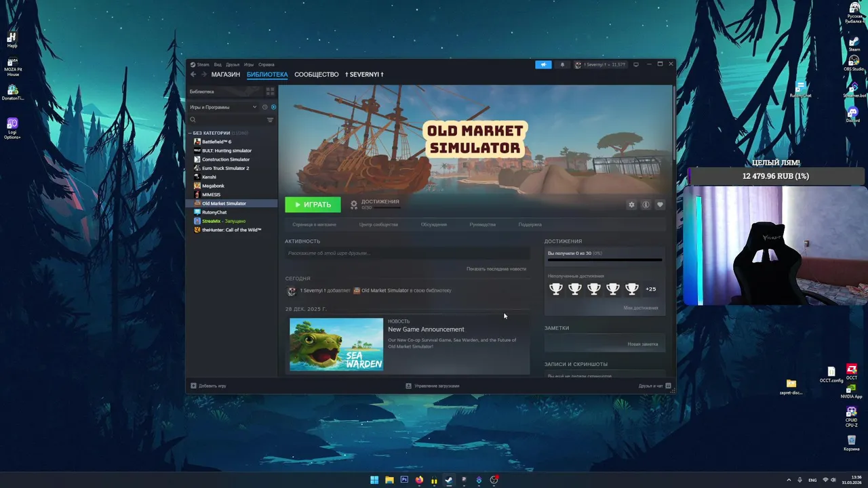The height and width of the screenshot is (488, 868).
Task: Open the Игры menu
Action: tap(249, 64)
